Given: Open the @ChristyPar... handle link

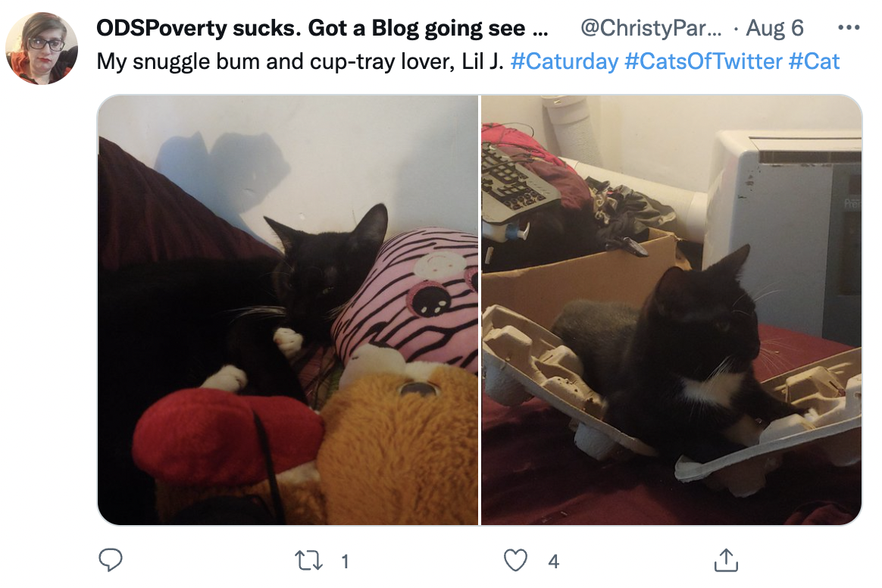Looking at the screenshot, I should (651, 28).
